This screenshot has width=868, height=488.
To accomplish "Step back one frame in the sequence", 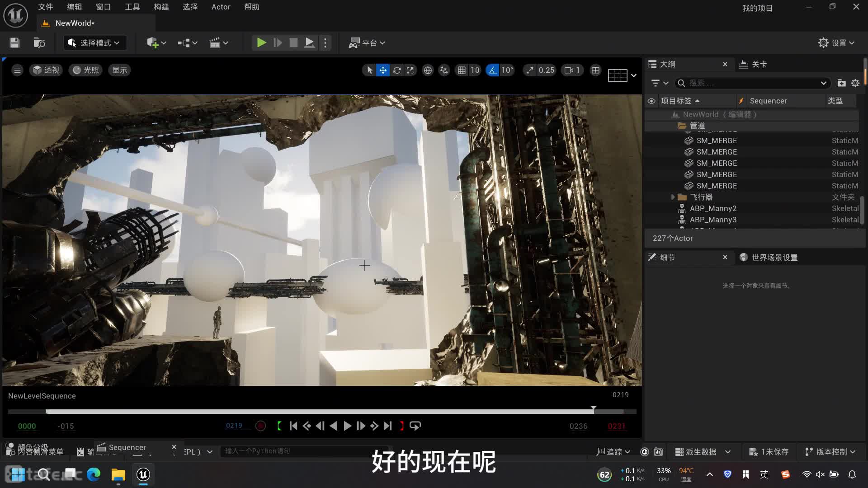I will (x=320, y=426).
